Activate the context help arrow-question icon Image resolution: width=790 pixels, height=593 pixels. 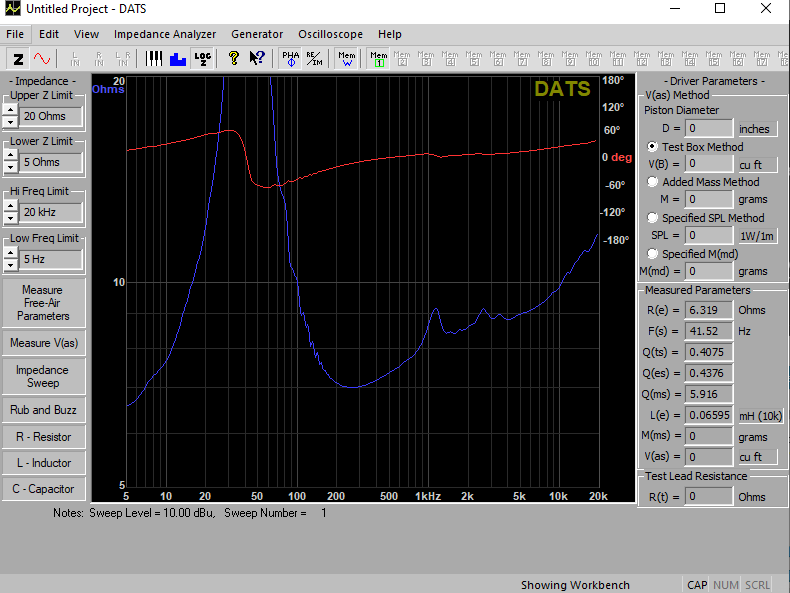257,59
